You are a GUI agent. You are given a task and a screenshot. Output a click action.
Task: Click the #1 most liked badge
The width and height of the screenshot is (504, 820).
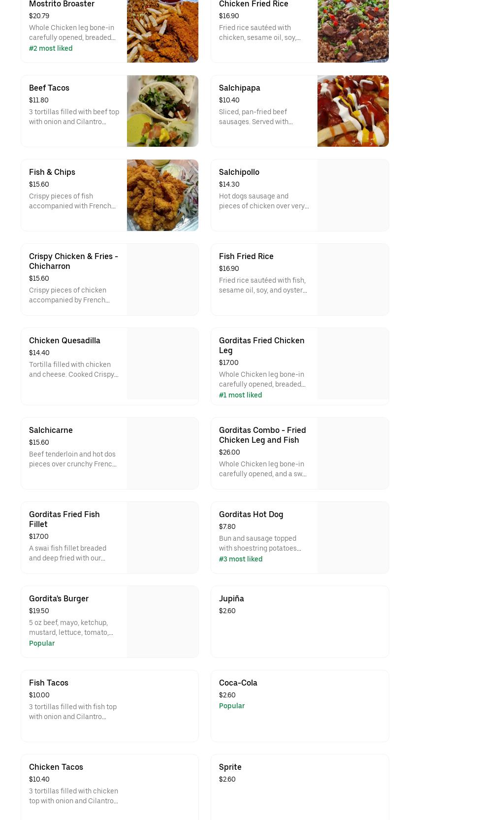click(x=240, y=395)
